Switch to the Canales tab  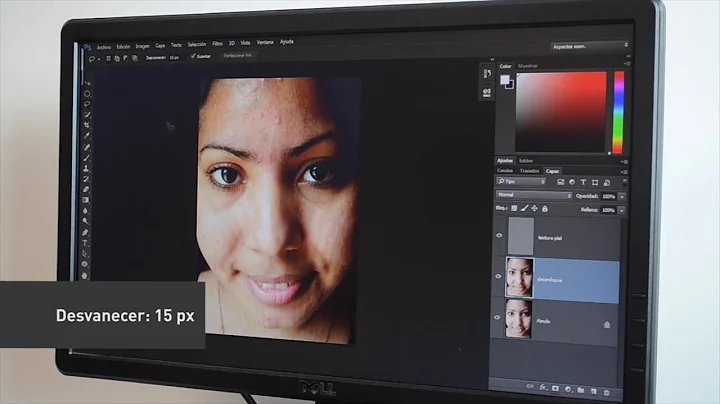[x=505, y=170]
